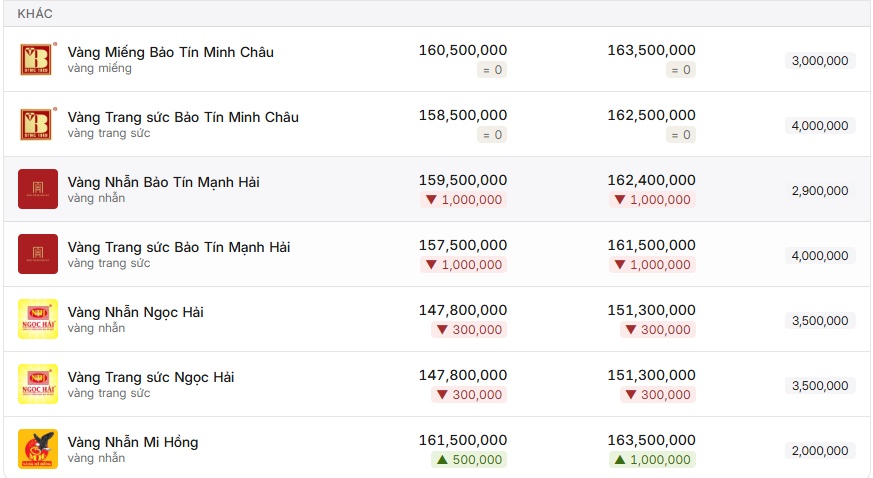Click the logo next to Vàng Trang sức Bảo Tín Minh Châu
The height and width of the screenshot is (478, 873).
click(37, 124)
